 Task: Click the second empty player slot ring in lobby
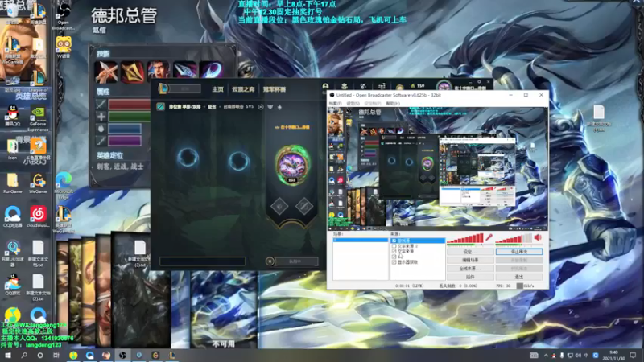click(238, 160)
